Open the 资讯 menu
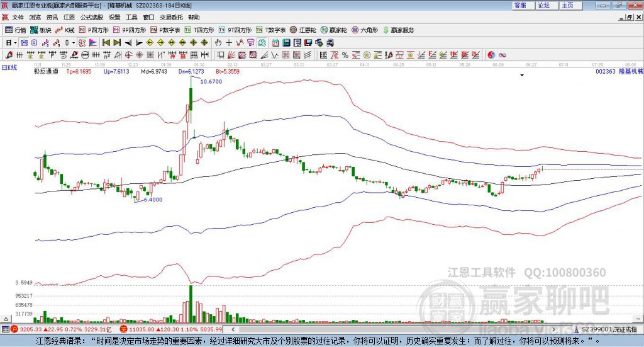Image resolution: width=644 pixels, height=347 pixels. pyautogui.click(x=52, y=17)
